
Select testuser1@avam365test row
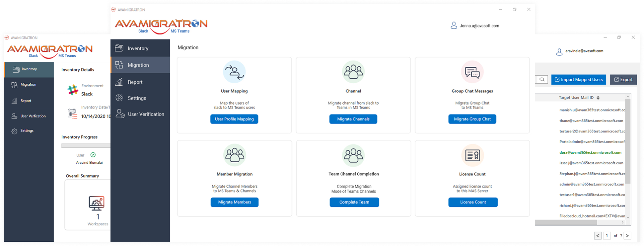[592, 195]
